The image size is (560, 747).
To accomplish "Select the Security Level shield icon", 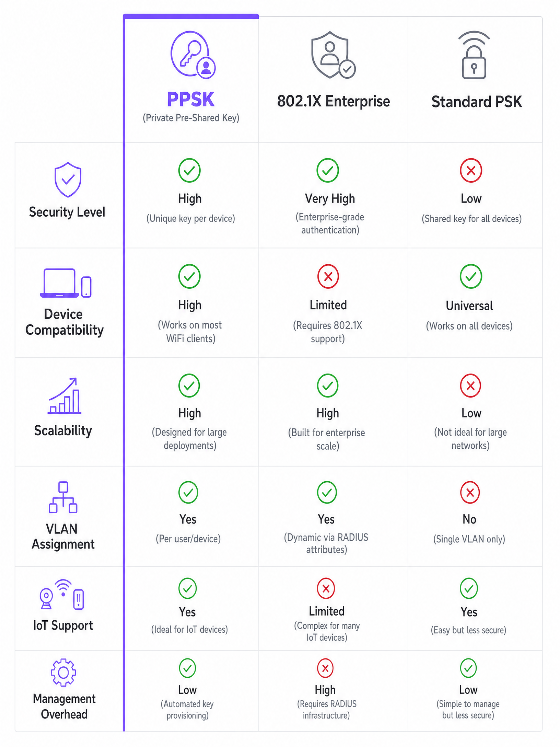I will [68, 180].
